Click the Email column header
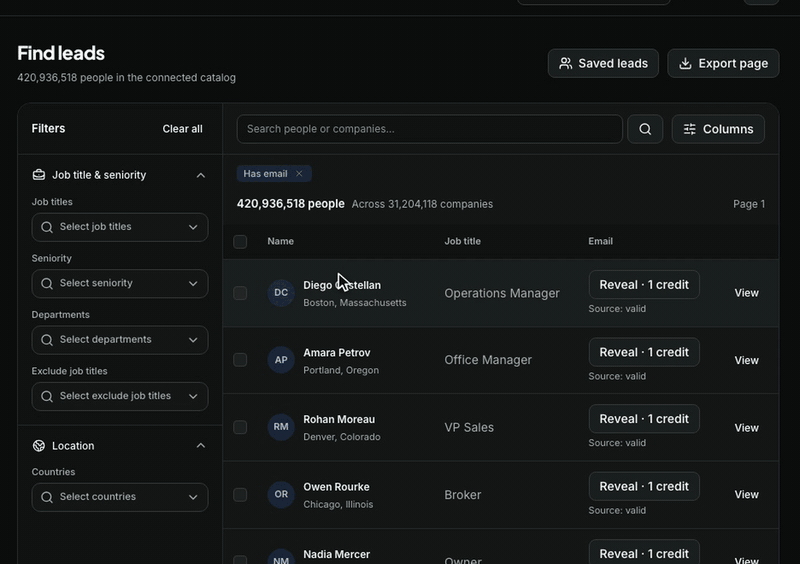This screenshot has width=800, height=564. 600,241
